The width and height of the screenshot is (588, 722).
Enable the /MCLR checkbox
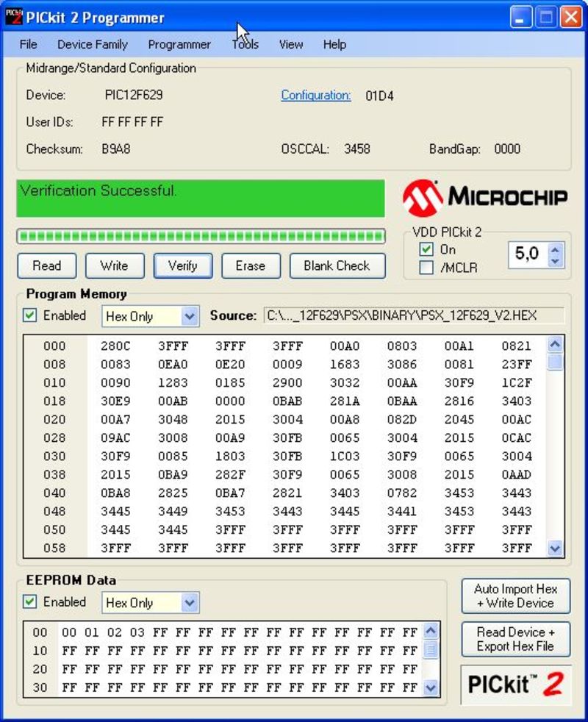(x=426, y=268)
